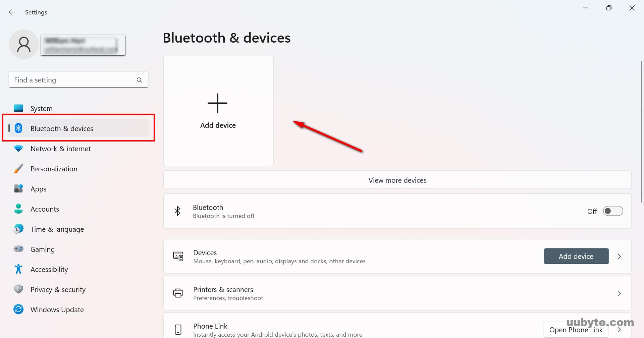This screenshot has height=338, width=644.
Task: Click the user profile avatar picture
Action: [x=23, y=44]
